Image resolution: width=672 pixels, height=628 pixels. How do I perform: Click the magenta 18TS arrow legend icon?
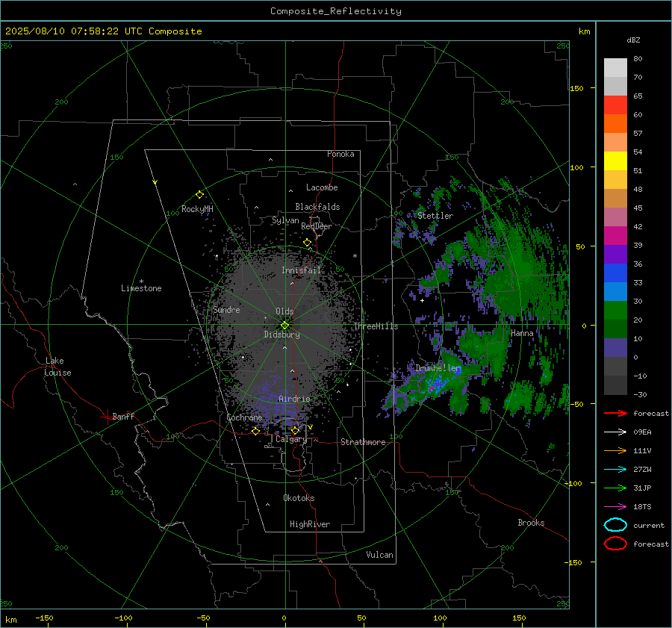(615, 507)
